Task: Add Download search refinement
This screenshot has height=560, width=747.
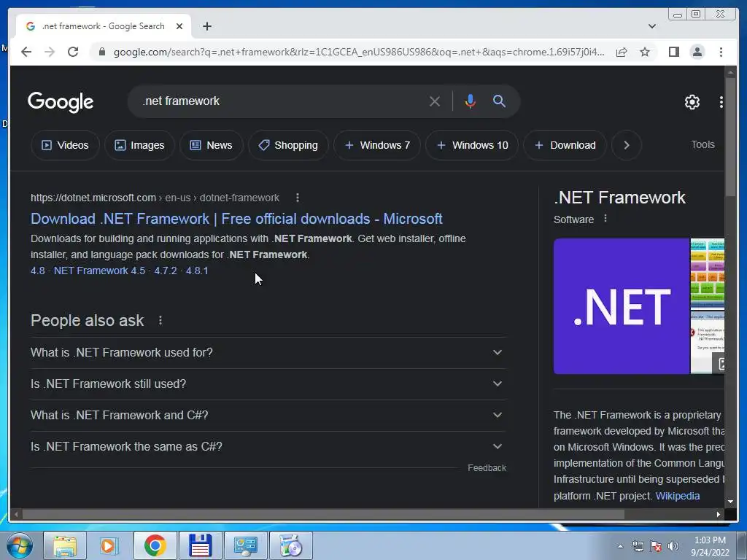Action: (x=565, y=145)
